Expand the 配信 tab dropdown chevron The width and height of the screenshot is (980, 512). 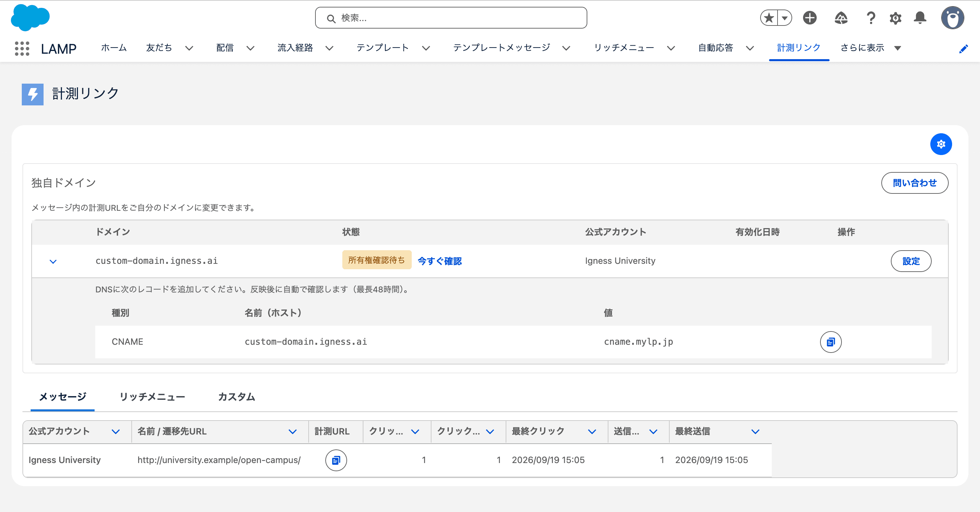[x=250, y=48]
